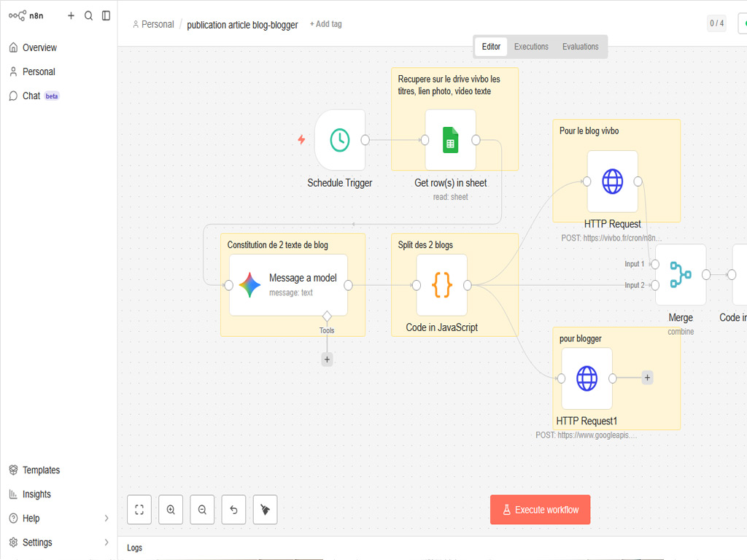The image size is (747, 560).
Task: Click the undo icon on the canvas toolbar
Action: 233,509
